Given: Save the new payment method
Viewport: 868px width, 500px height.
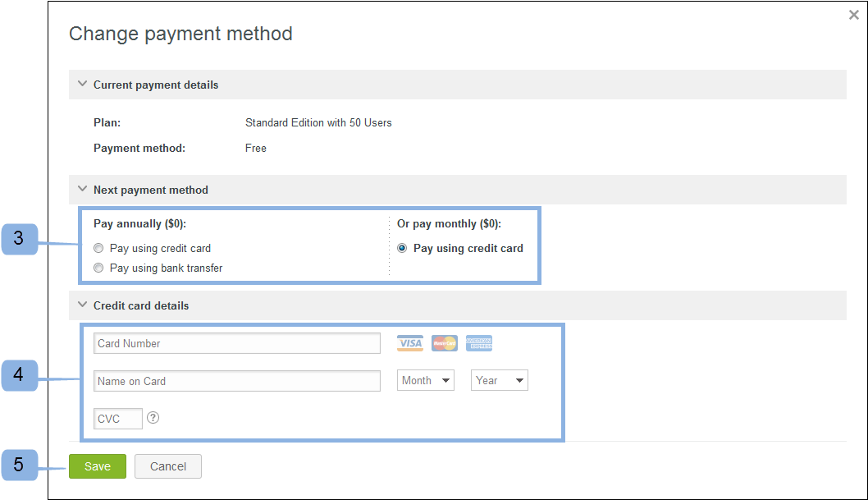Looking at the screenshot, I should pyautogui.click(x=97, y=466).
